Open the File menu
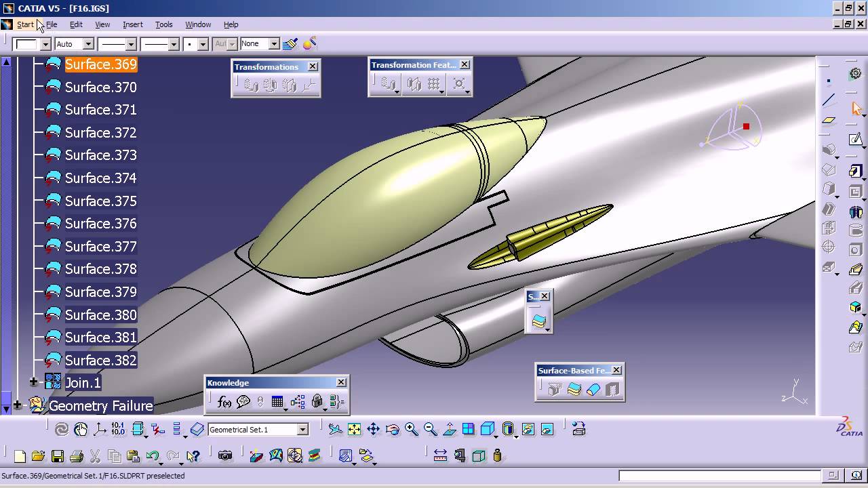Viewport: 868px width, 488px height. click(x=52, y=24)
